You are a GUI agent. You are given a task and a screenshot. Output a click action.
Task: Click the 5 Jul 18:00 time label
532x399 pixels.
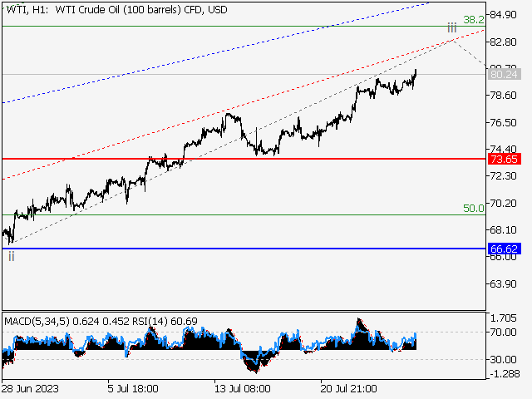point(133,388)
